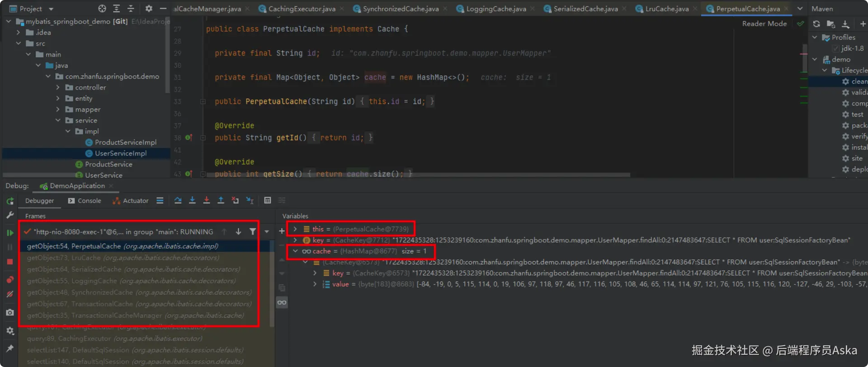This screenshot has width=868, height=367.
Task: Expand the byte[183] value node
Action: point(315,284)
